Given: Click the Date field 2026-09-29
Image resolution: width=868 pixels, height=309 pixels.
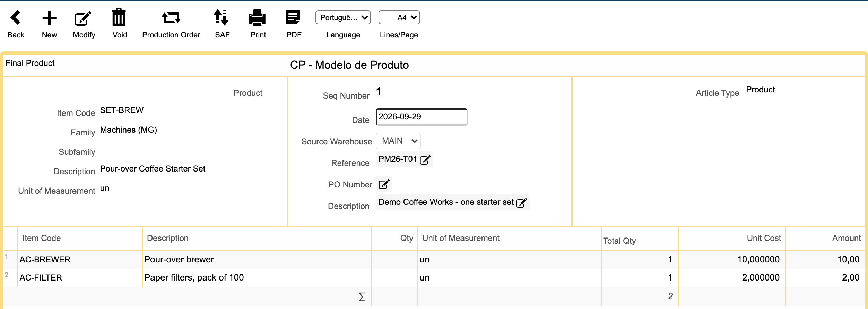Looking at the screenshot, I should point(422,117).
